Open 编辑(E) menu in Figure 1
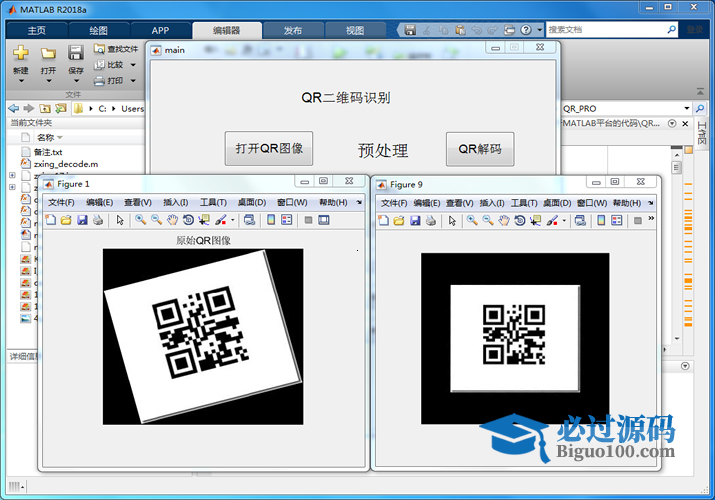 (100, 202)
